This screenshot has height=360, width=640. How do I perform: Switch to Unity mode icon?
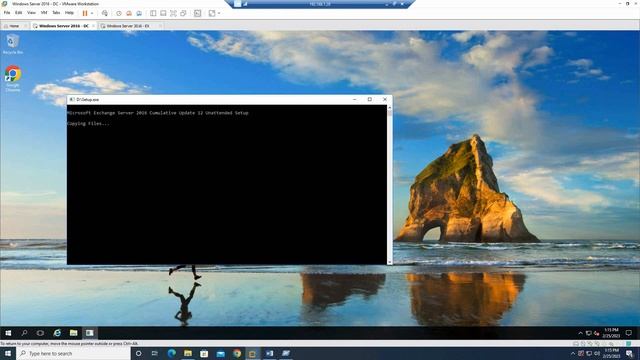[184, 13]
